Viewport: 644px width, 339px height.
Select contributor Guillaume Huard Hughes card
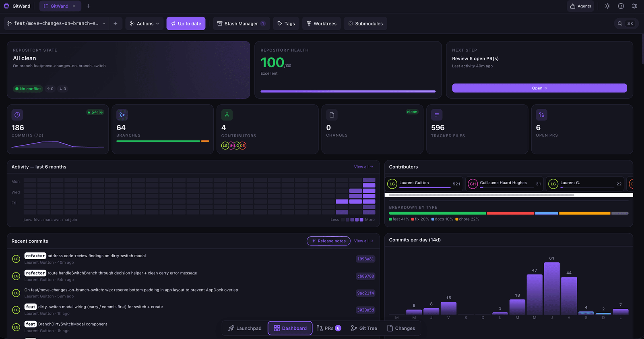coord(505,184)
